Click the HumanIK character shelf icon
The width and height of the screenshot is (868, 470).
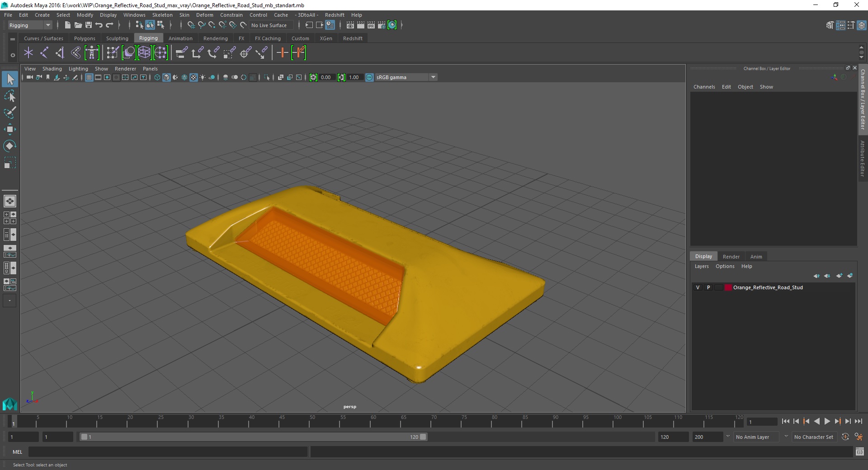[92, 53]
